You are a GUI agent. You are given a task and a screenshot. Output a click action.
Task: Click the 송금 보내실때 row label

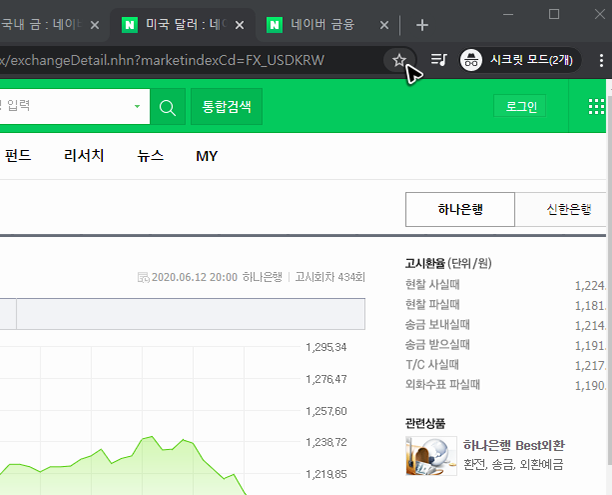point(437,324)
